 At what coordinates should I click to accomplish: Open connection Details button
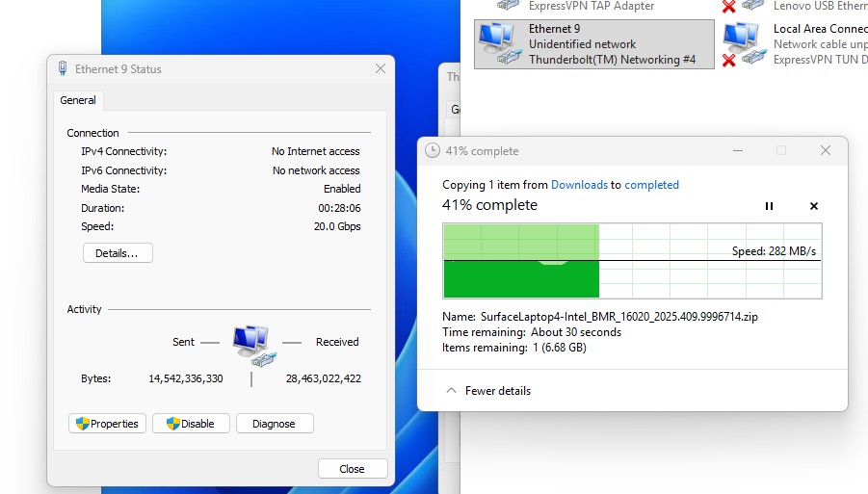[x=118, y=253]
